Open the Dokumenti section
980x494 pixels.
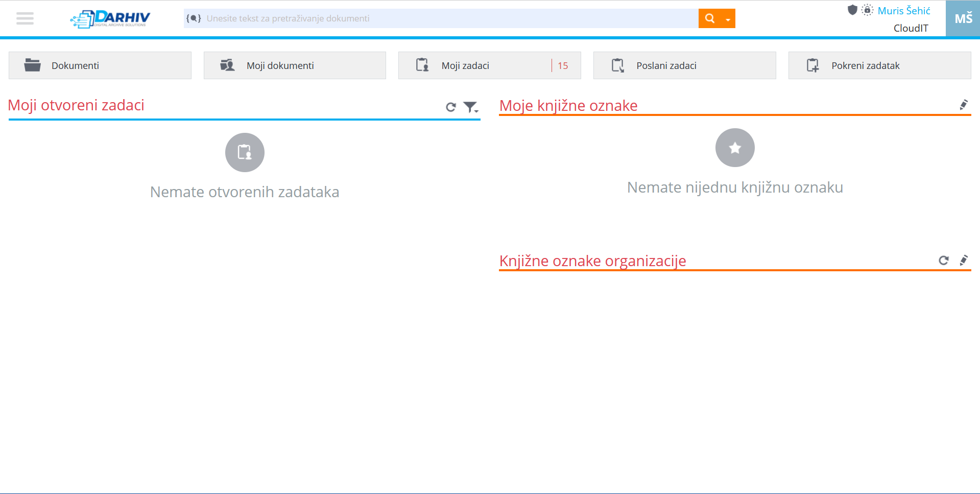click(x=100, y=65)
